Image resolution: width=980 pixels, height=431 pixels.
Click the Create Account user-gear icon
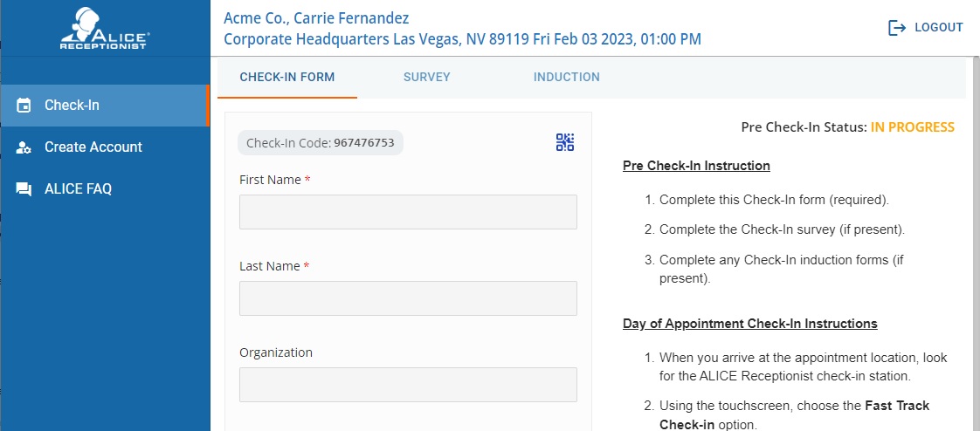coord(23,147)
